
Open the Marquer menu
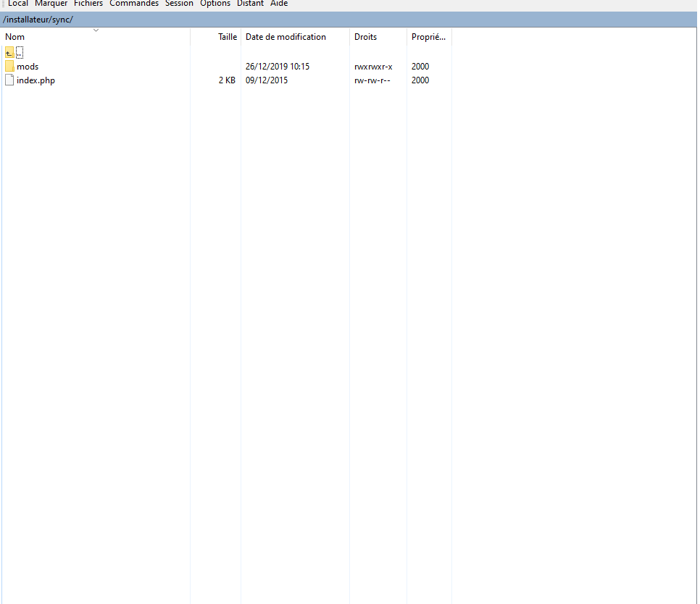[x=51, y=4]
